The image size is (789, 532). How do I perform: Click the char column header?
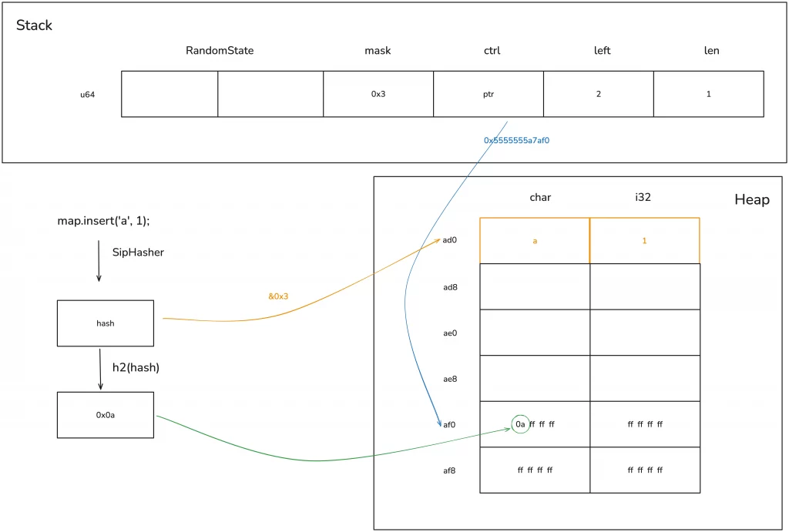pyautogui.click(x=540, y=197)
